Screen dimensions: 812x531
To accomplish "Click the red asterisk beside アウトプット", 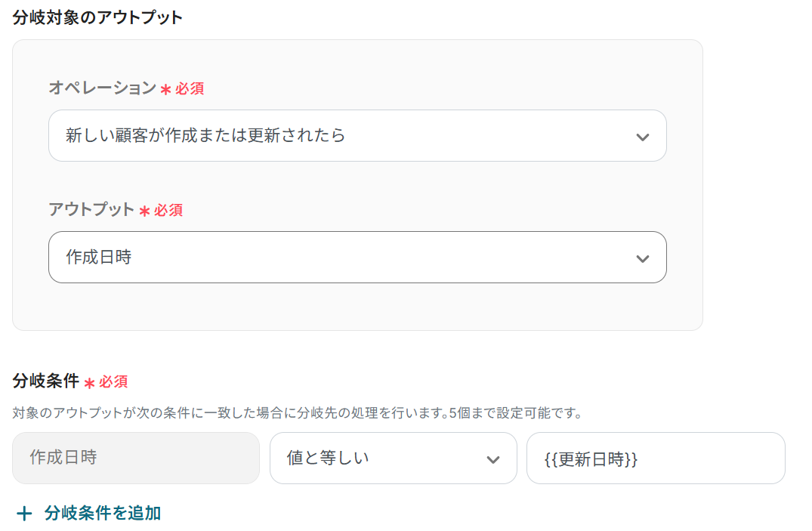I will point(144,211).
